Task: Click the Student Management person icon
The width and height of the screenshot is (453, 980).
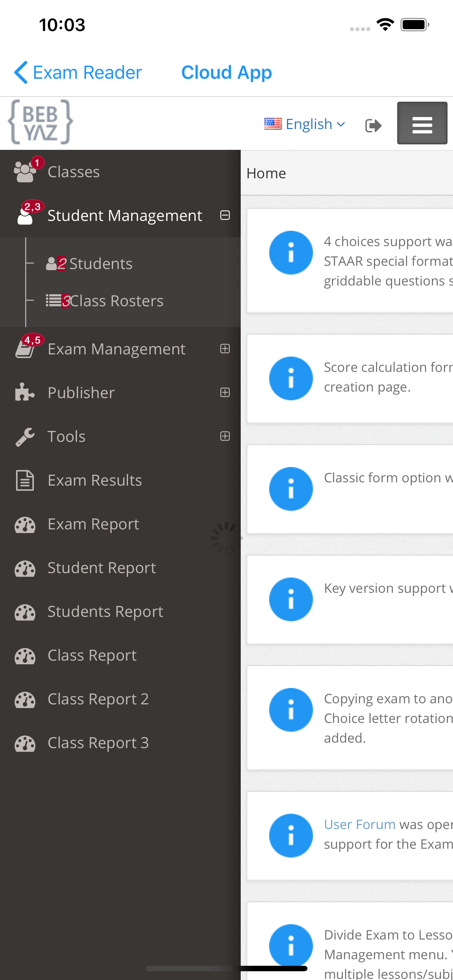Action: tap(25, 216)
